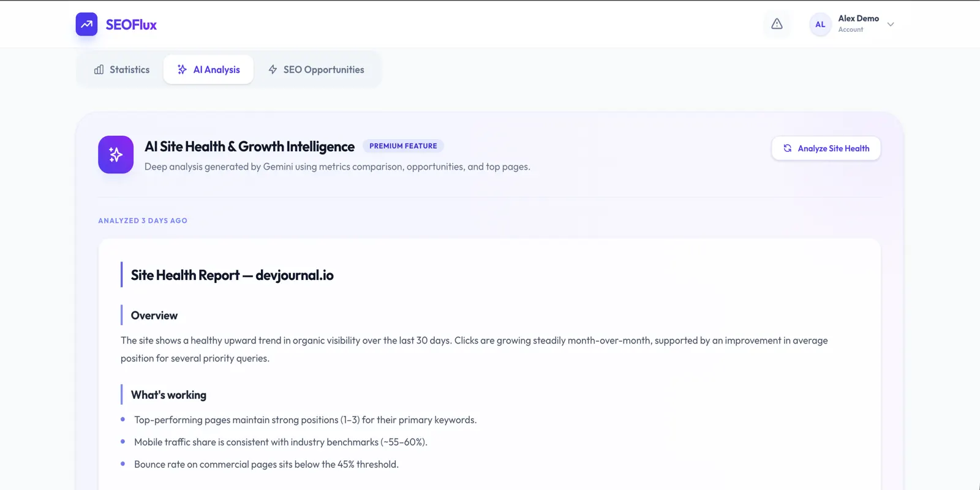Image resolution: width=980 pixels, height=490 pixels.
Task: Open the alert triangle notifications icon
Action: (x=777, y=24)
